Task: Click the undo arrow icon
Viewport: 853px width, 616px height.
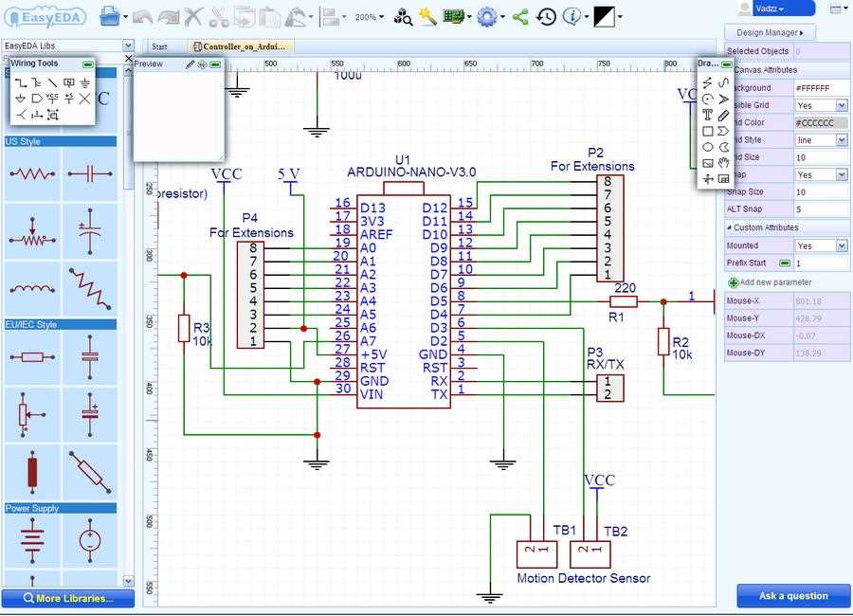Action: coord(142,17)
